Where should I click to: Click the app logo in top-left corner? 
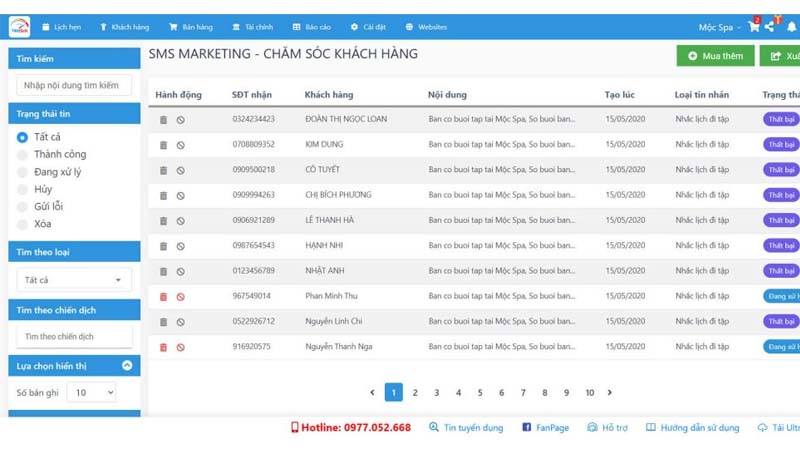click(20, 27)
